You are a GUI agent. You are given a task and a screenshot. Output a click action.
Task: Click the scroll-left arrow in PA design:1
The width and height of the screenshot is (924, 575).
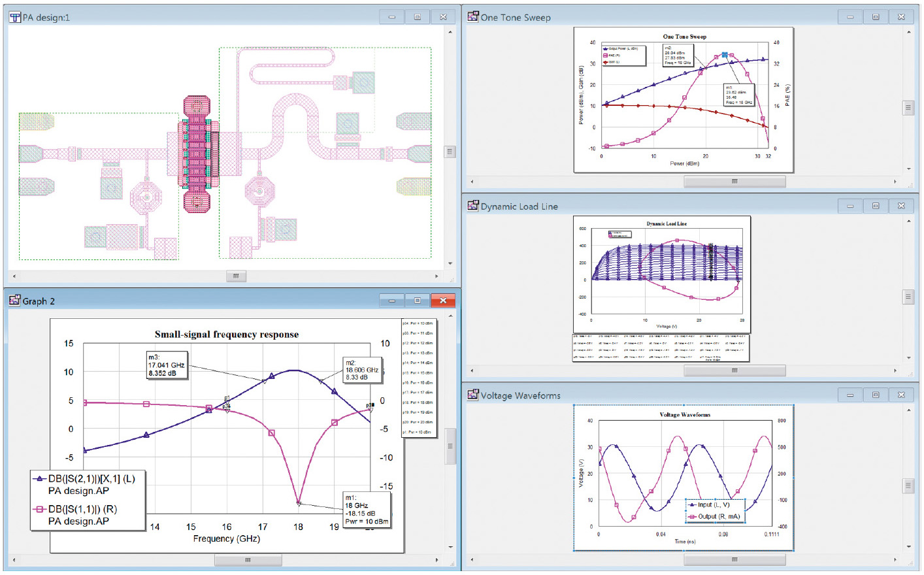14,276
